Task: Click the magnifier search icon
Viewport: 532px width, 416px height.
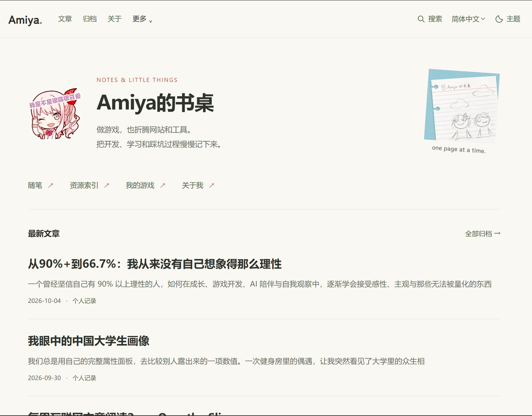Action: tap(421, 19)
